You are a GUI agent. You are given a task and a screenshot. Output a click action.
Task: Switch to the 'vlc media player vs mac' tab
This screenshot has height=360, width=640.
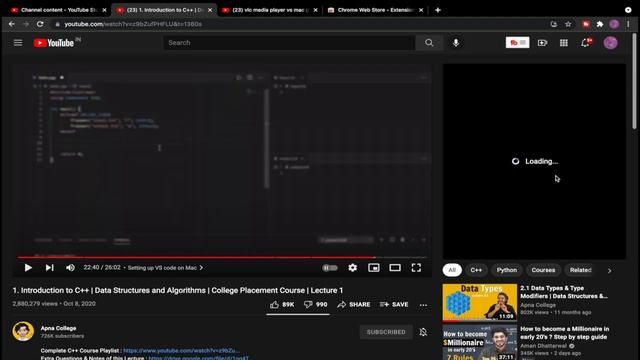tap(269, 10)
